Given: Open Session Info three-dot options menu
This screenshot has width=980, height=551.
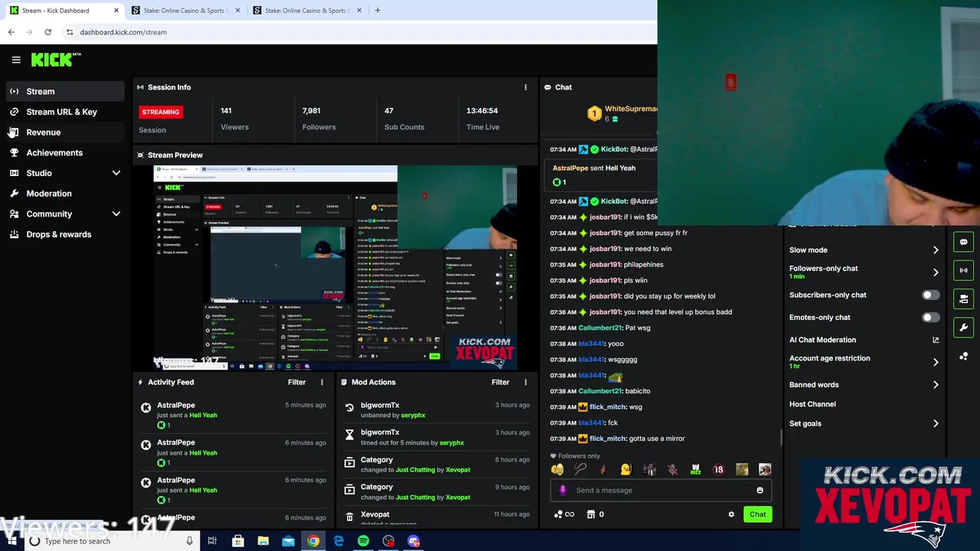Looking at the screenshot, I should (525, 87).
